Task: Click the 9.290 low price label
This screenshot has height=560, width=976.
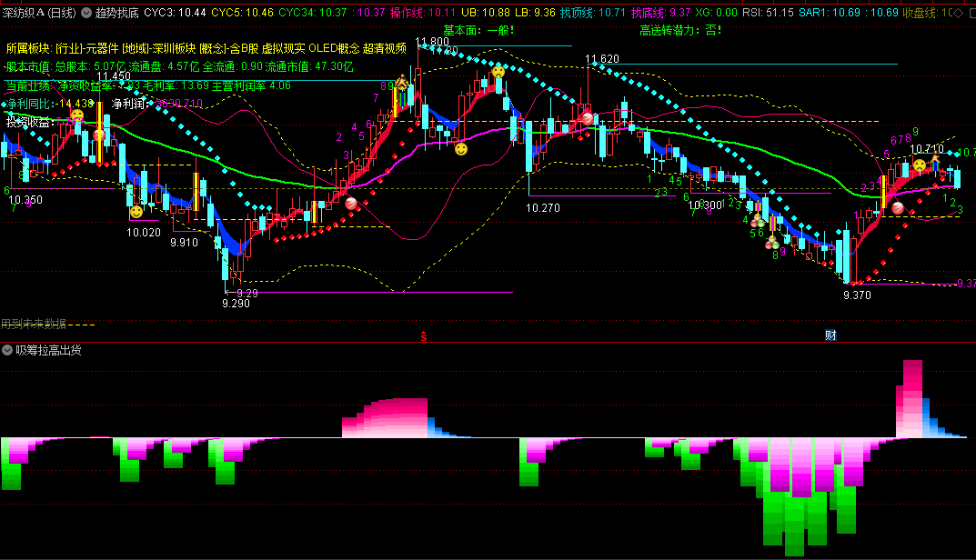Action: point(236,304)
